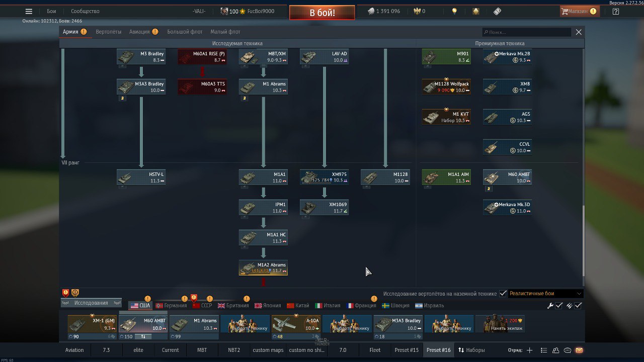Viewport: 644px width, 362px height.
Task: Switch to the Вертолеты tab
Action: click(x=109, y=32)
